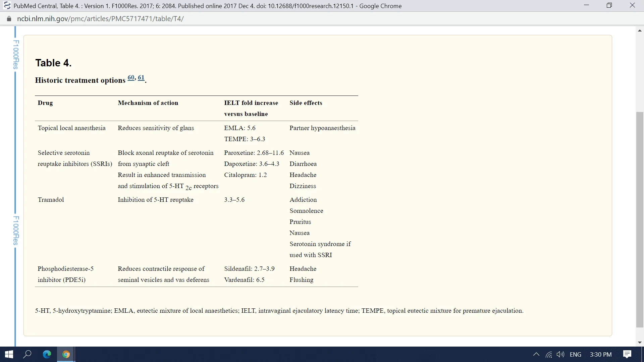
Task: Click the 'Drug' column header
Action: 45,103
